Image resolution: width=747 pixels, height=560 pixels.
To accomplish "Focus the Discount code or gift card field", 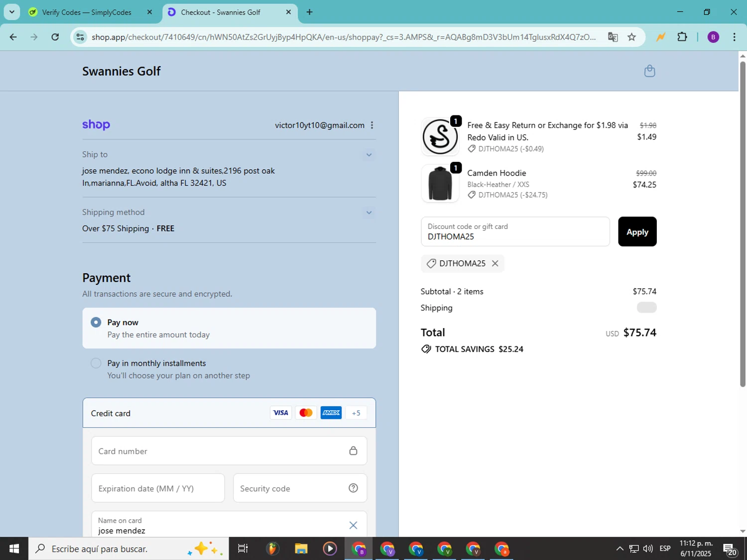I will pos(515,231).
